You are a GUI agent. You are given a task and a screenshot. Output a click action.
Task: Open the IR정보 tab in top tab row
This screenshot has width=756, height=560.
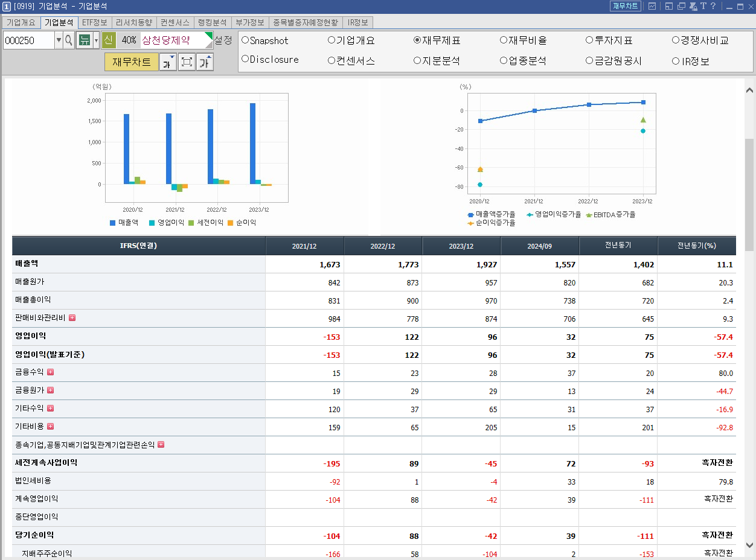pos(358,22)
